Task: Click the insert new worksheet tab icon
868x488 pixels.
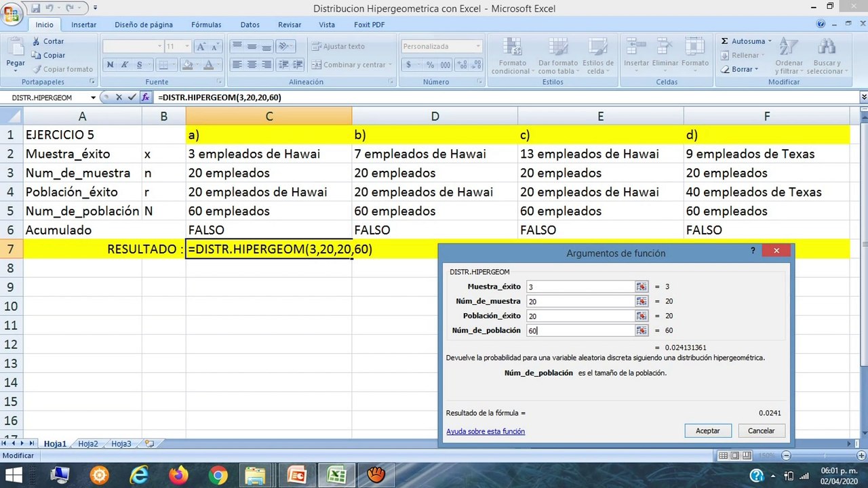Action: point(149,444)
